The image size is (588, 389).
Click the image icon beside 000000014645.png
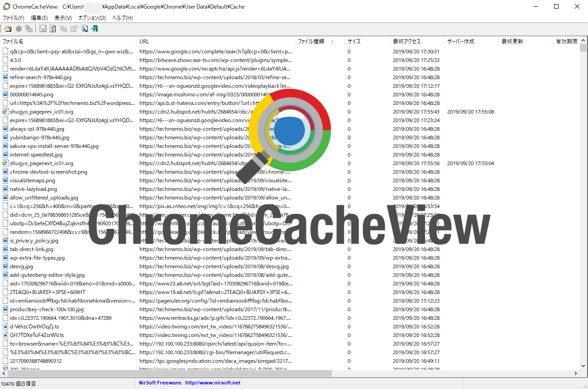pos(5,95)
